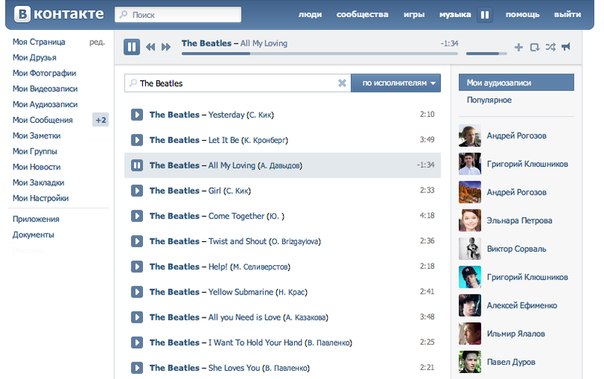604x379 pixels.
Task: Select the Популярное tab
Action: pyautogui.click(x=489, y=100)
